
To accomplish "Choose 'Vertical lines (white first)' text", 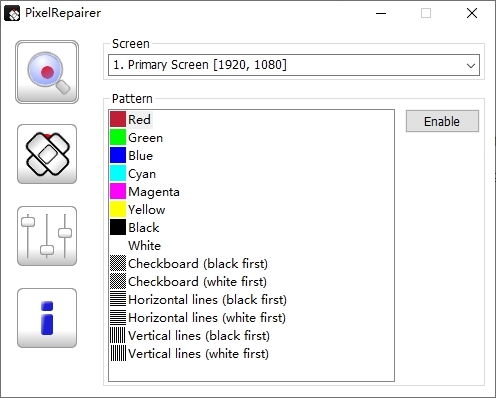I will coord(198,354).
